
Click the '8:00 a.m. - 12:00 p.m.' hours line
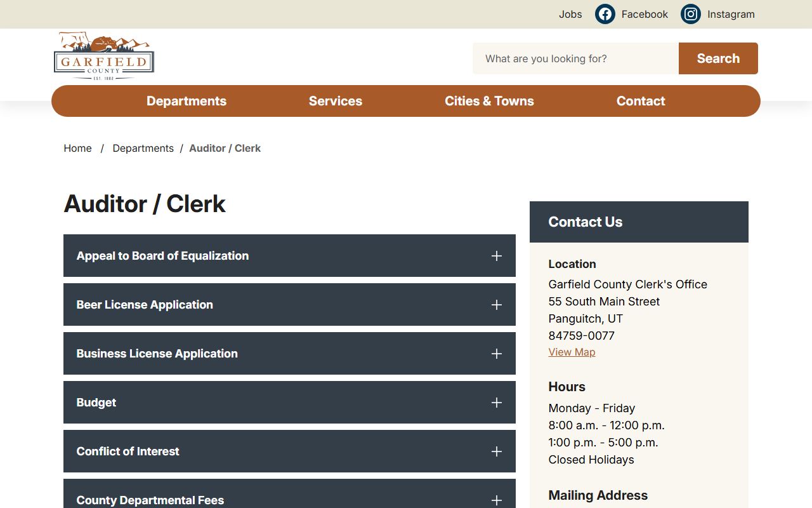click(x=606, y=425)
